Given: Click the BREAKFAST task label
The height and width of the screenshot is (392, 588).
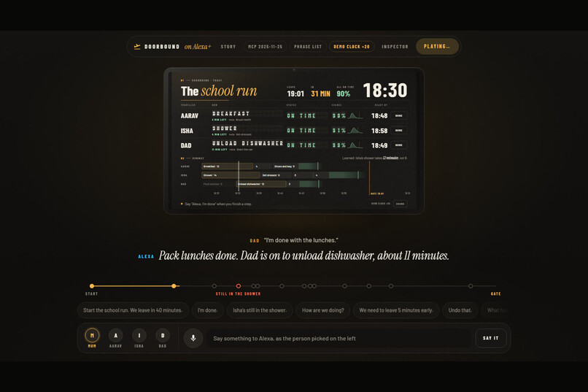Looking at the screenshot, I should (x=231, y=113).
